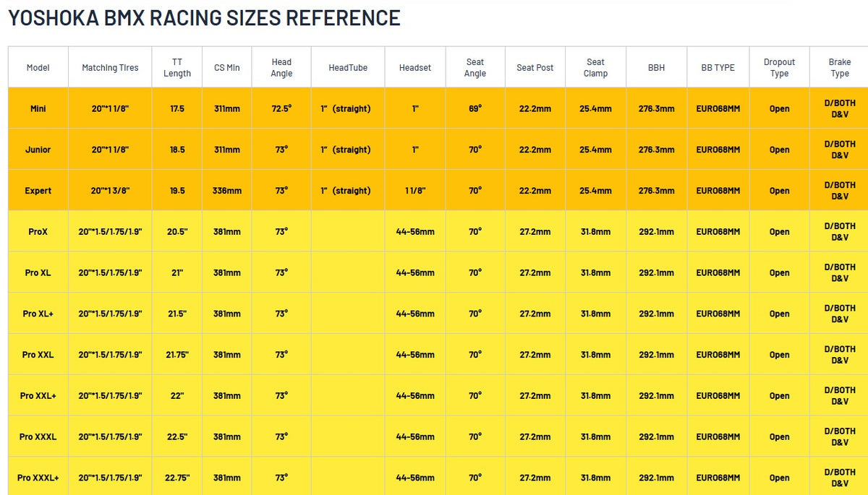The image size is (868, 495).
Task: Click the 'Dropout Type' column header
Action: (x=779, y=67)
